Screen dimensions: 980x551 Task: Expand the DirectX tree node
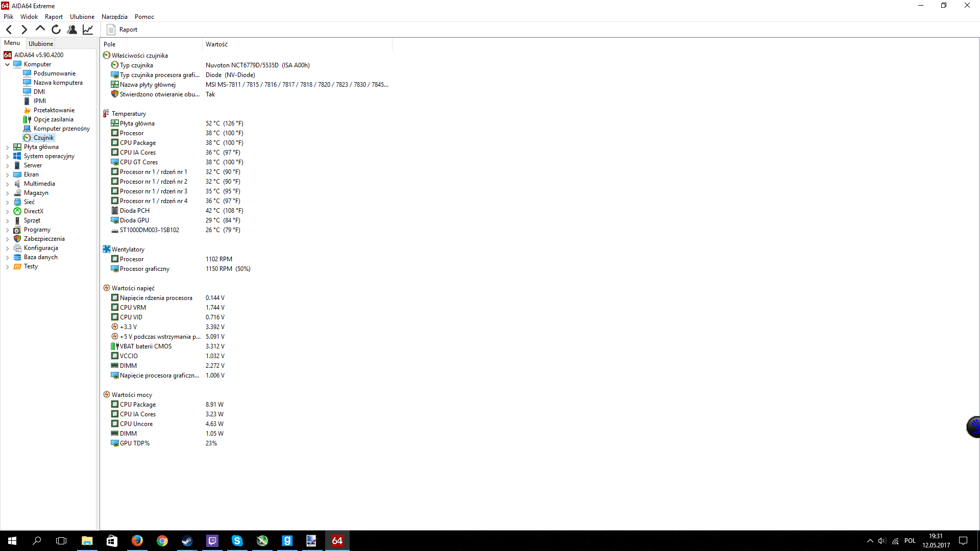(7, 211)
